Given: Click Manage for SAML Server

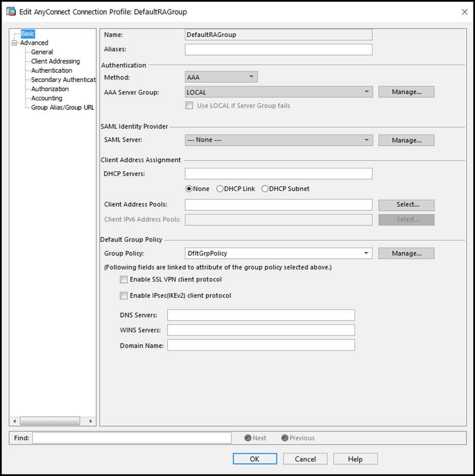Looking at the screenshot, I should point(406,140).
